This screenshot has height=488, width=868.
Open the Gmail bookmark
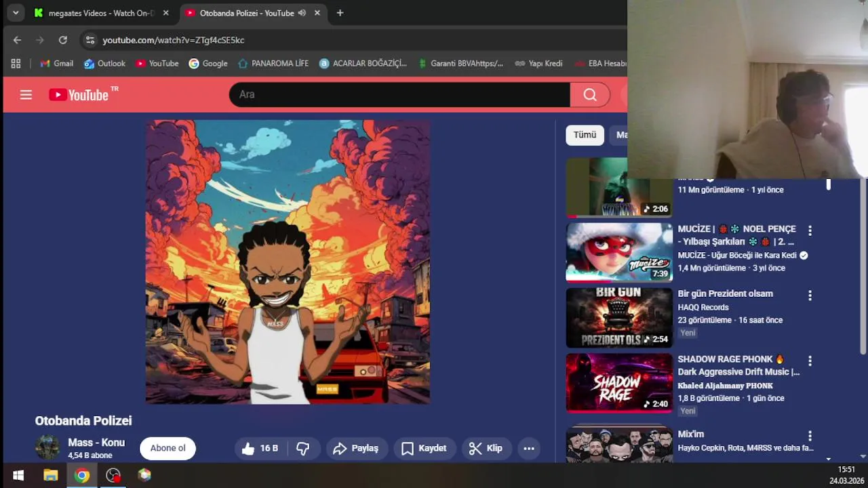(56, 63)
